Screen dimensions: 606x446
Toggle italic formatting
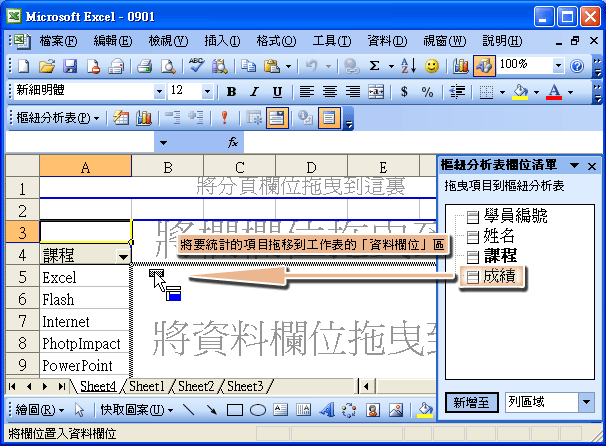click(254, 92)
